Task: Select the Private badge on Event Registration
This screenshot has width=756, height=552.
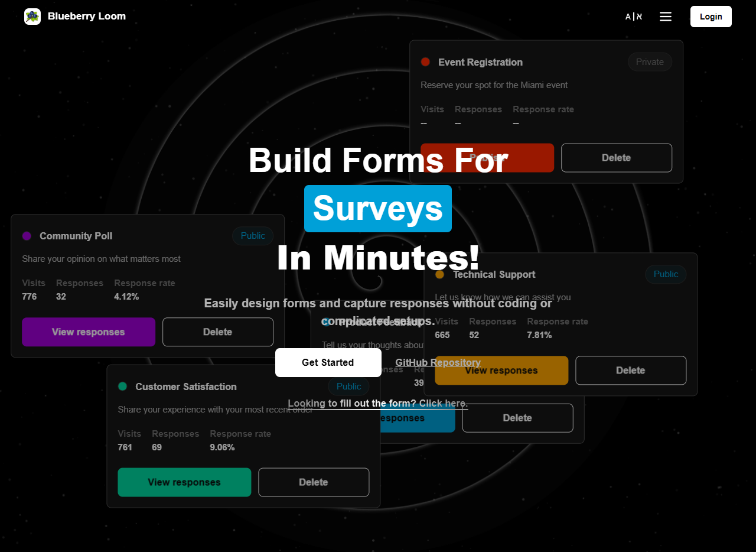Action: (650, 62)
